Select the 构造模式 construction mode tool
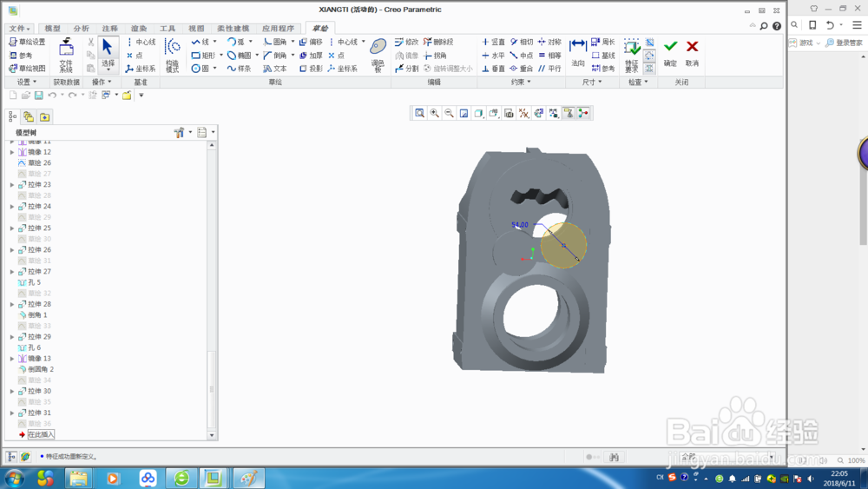The height and width of the screenshot is (489, 868). pyautogui.click(x=173, y=56)
